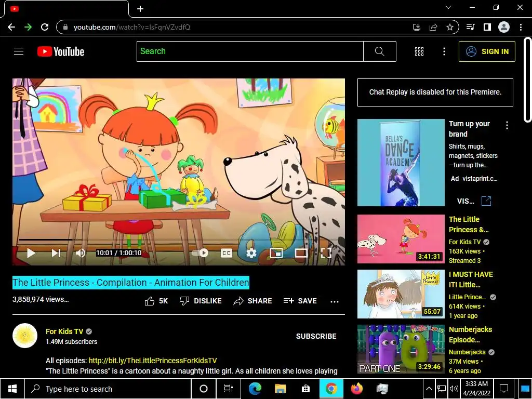Click the search magnifier button
Viewport: 532px width, 399px height.
point(380,51)
